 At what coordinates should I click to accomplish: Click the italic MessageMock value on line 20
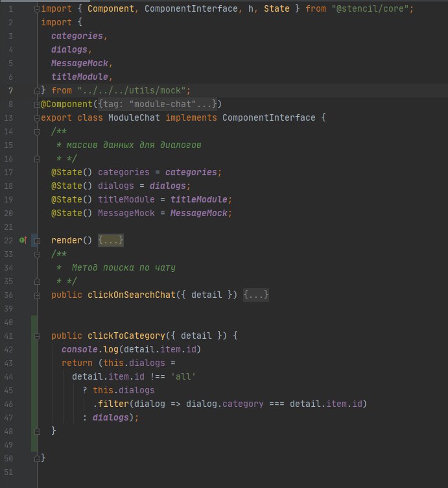[x=199, y=213]
